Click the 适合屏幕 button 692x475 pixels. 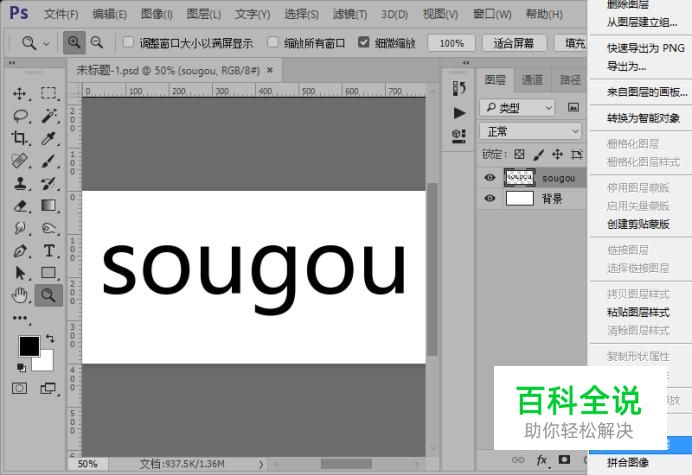[514, 43]
